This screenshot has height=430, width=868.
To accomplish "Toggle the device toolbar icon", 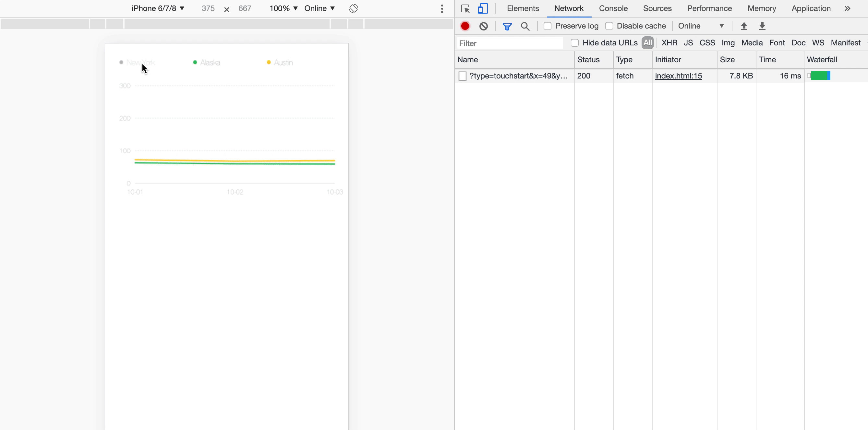I will coord(483,9).
